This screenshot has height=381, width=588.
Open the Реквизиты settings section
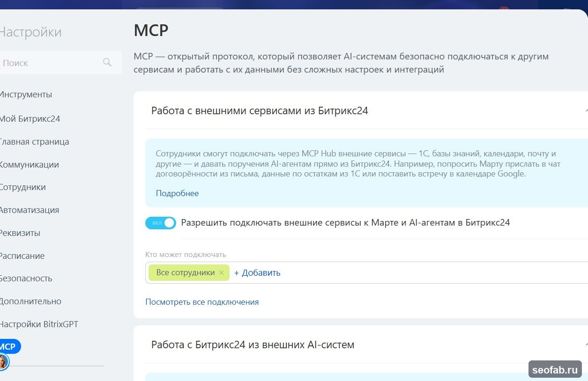pos(20,233)
